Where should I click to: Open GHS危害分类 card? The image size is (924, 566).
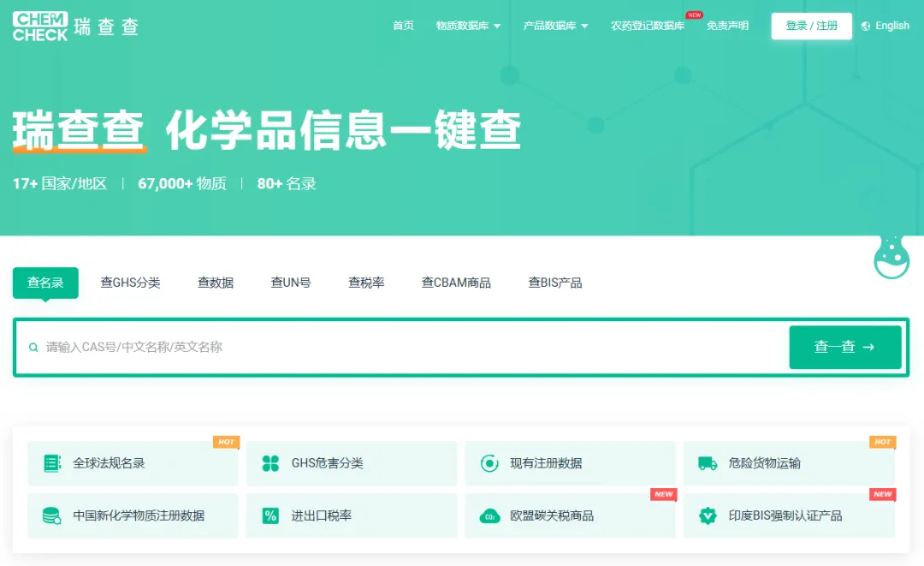pyautogui.click(x=352, y=463)
